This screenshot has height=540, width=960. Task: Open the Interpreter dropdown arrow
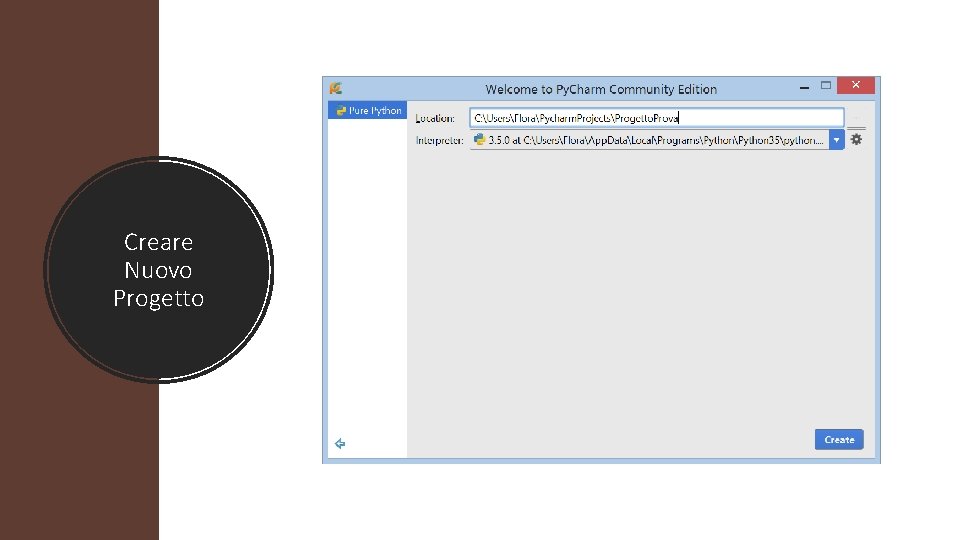pos(836,140)
